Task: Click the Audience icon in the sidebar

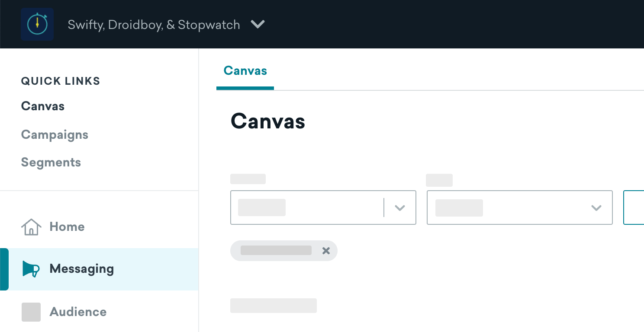Action: coord(31,312)
